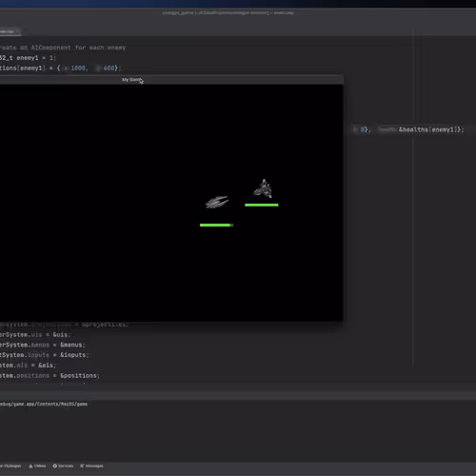The image size is (476, 476).
Task: Click the inlay value 1000 in positions line
Action: [78, 69]
